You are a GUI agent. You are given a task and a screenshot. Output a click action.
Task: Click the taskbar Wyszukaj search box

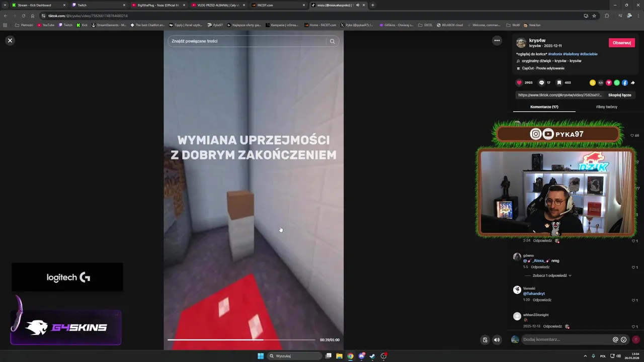point(294,356)
